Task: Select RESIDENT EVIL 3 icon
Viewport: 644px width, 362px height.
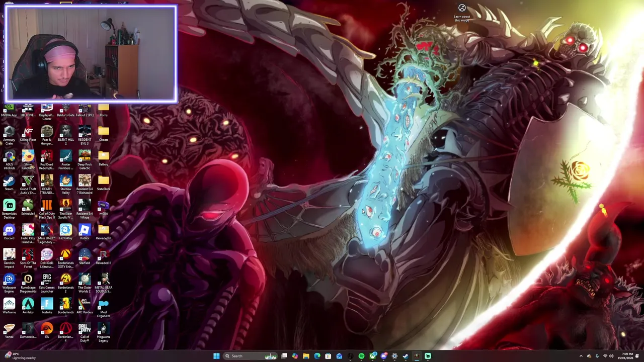Action: pos(85,135)
